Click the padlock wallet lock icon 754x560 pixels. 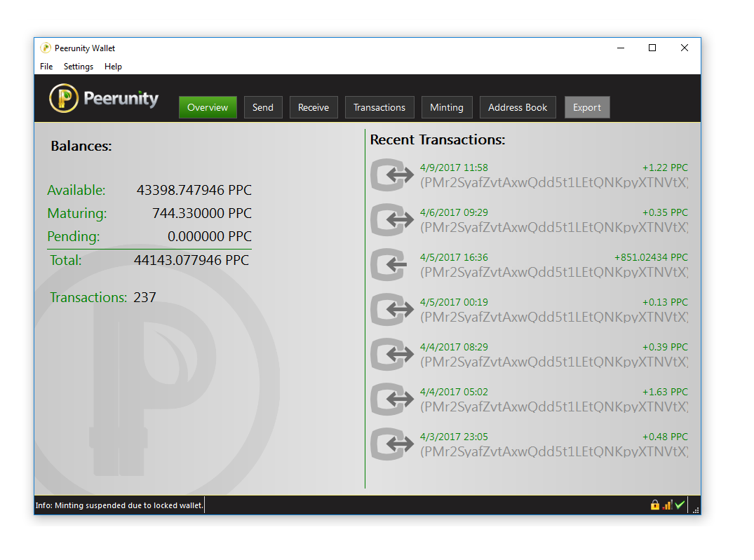(x=655, y=505)
